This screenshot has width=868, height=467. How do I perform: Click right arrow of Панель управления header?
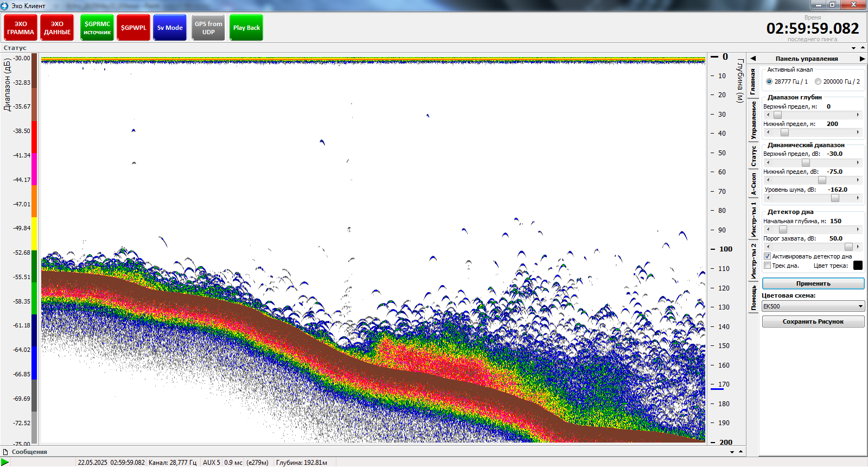[862, 59]
